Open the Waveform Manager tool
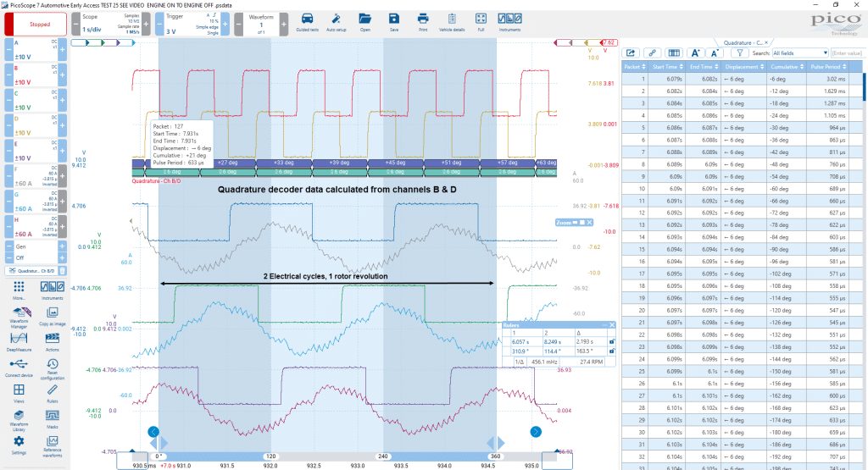Screen dimensions: 868x470 coord(19,316)
